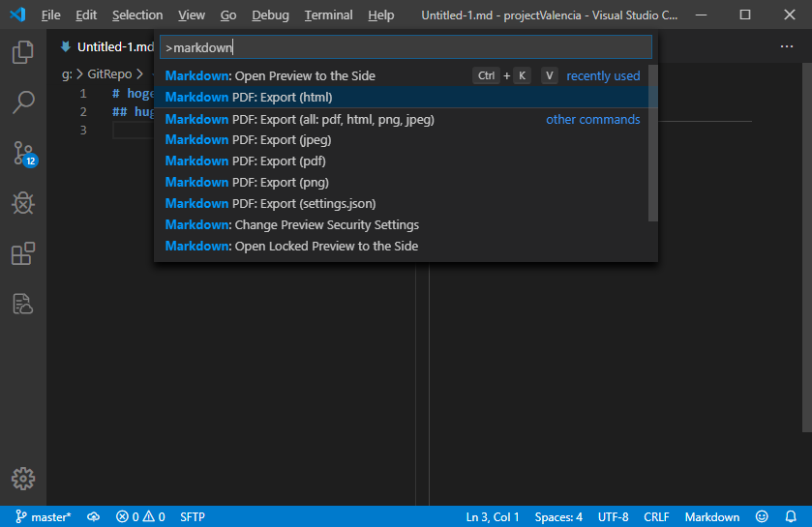
Task: Open the Help menu
Action: (381, 15)
